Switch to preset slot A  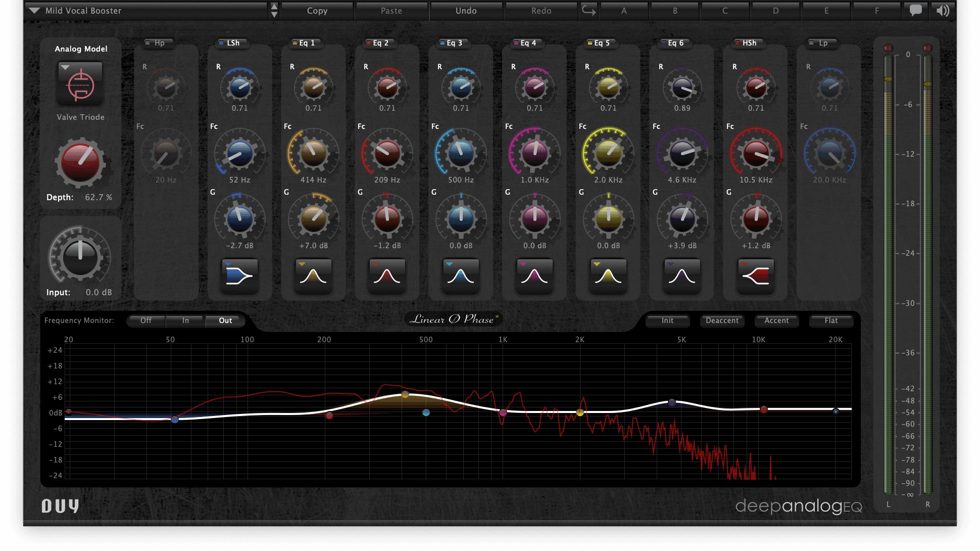pos(624,10)
